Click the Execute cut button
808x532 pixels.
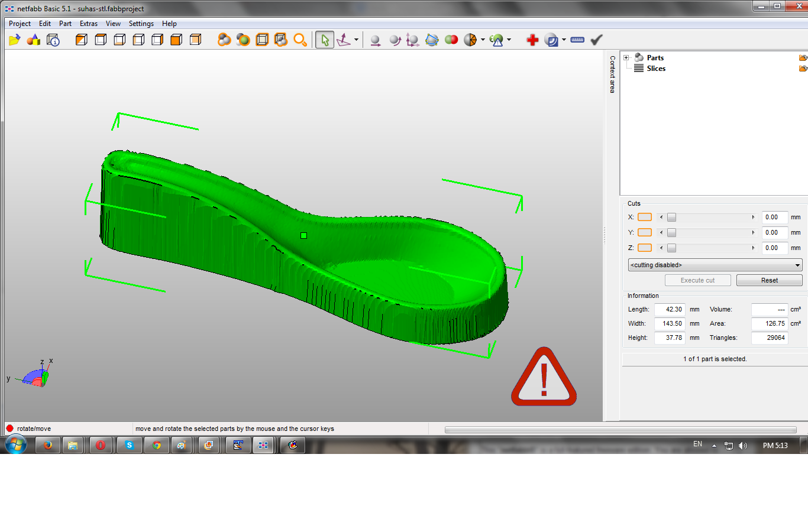coord(698,280)
